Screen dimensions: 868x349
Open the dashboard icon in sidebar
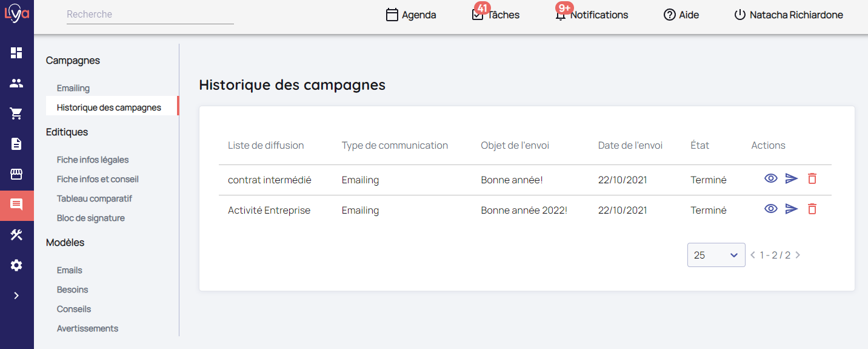click(16, 53)
